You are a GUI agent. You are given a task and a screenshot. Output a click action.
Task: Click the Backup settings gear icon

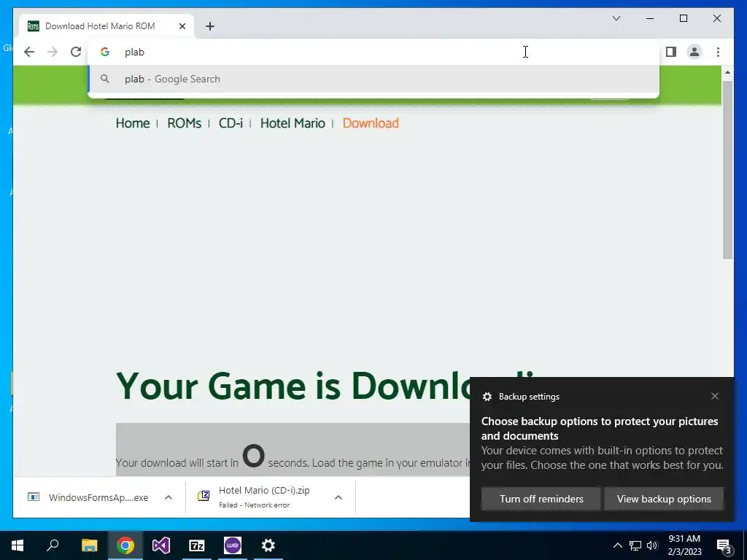tap(487, 397)
